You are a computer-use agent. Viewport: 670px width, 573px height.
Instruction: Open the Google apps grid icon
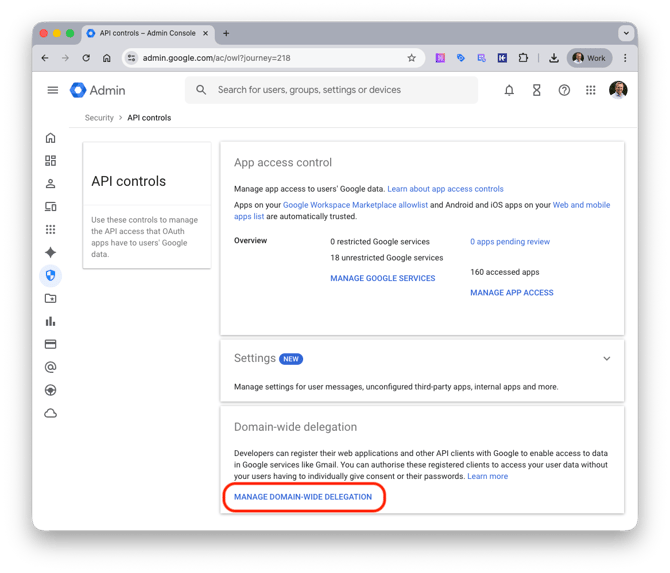point(591,90)
